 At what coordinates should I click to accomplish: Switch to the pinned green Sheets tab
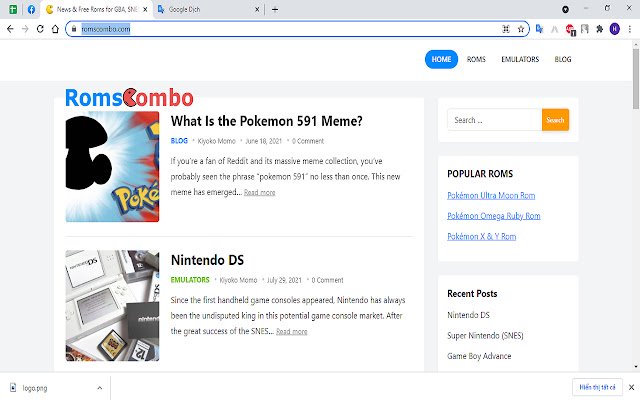coord(13,9)
